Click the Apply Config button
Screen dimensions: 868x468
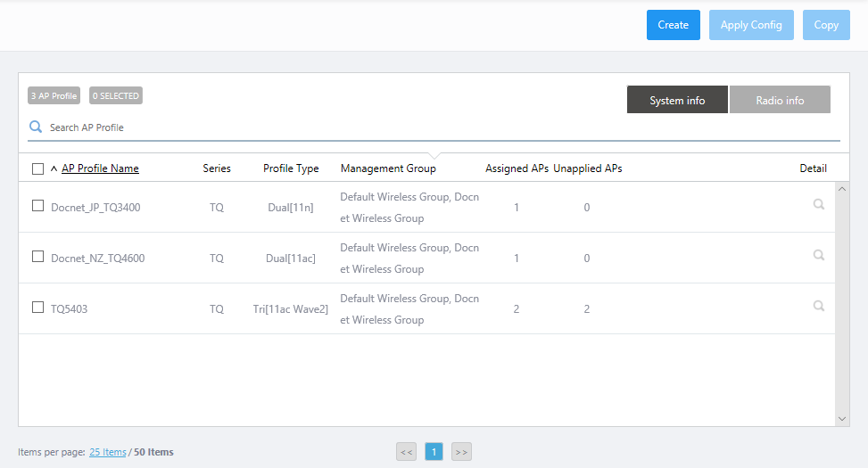click(751, 25)
